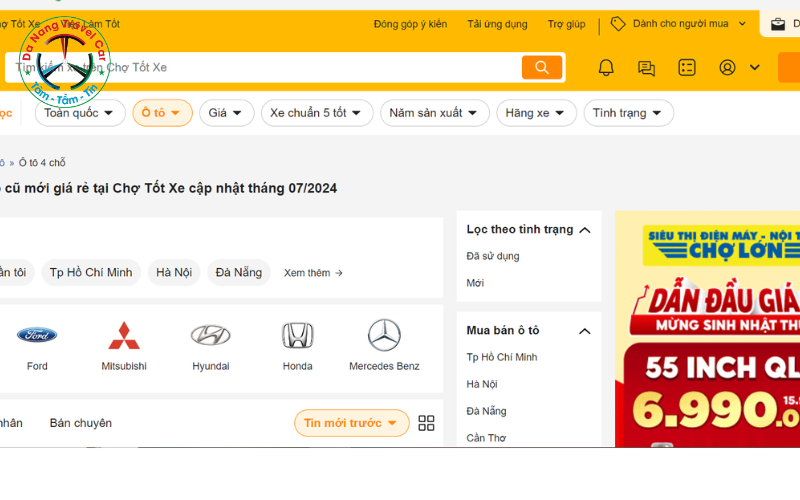Viewport: 800px width, 500px height.
Task: Select the Honda brand logo
Action: pos(297,335)
